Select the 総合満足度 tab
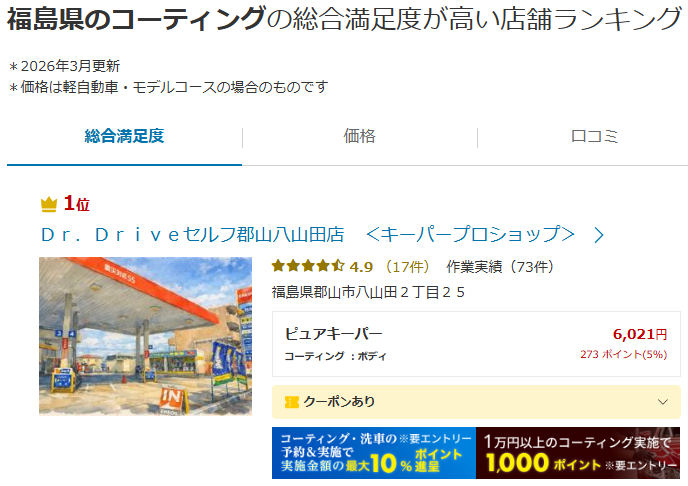 click(124, 137)
